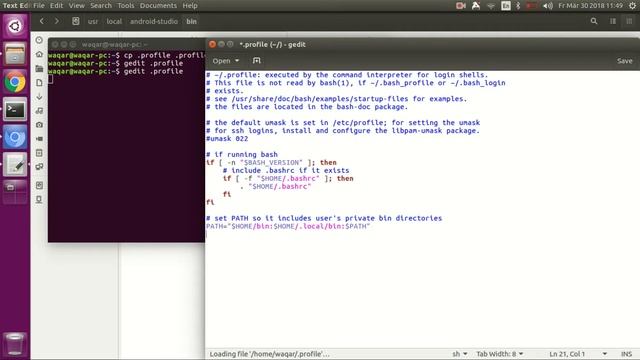Click the Save button in gedit
The width and height of the screenshot is (640, 360).
[624, 60]
